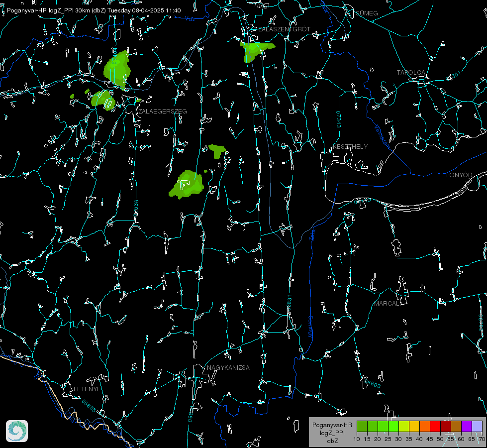Click the Poganyvar-HR legend label

(332, 425)
